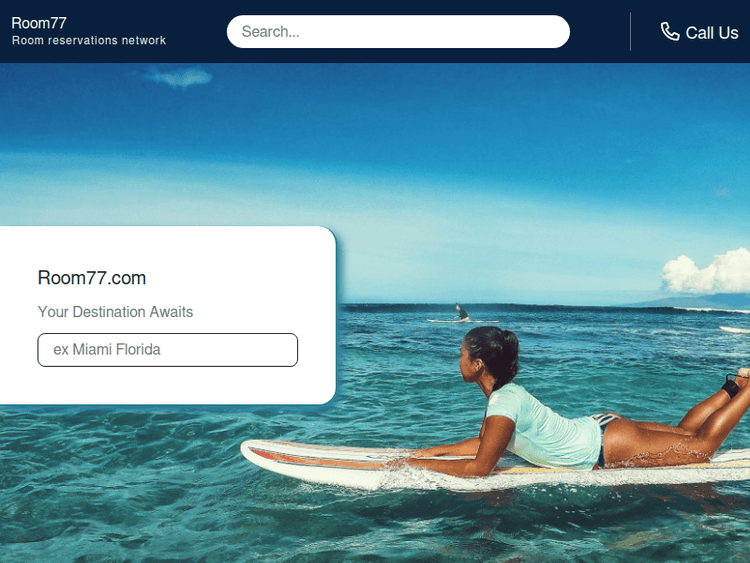Image resolution: width=750 pixels, height=563 pixels.
Task: Click the Your Destination Awaits subtitle
Action: click(x=115, y=312)
